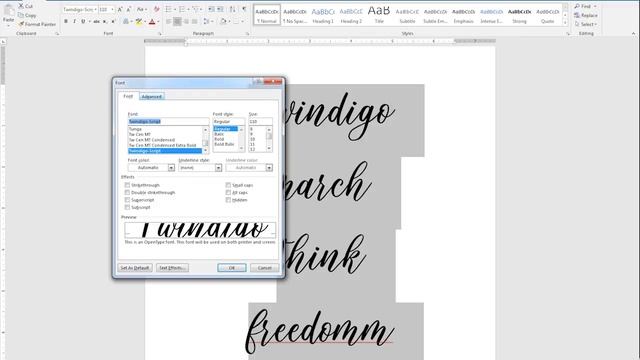Click the Copy icon in the ribbon
The height and width of the screenshot is (360, 640).
pos(21,15)
